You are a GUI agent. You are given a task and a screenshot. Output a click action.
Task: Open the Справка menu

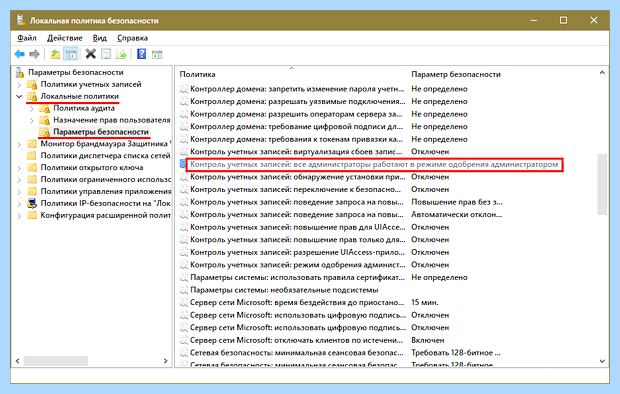coord(132,38)
